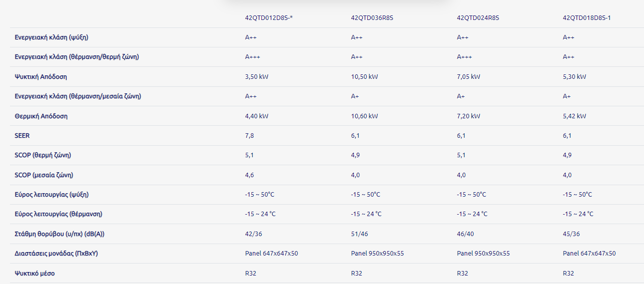
Task: Click the Διαστάσεις μονάδας row label
Action: 56,254
